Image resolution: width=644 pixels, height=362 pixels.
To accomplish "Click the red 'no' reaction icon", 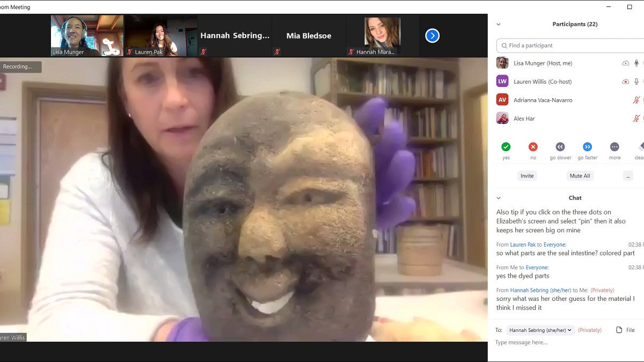I will pos(533,147).
